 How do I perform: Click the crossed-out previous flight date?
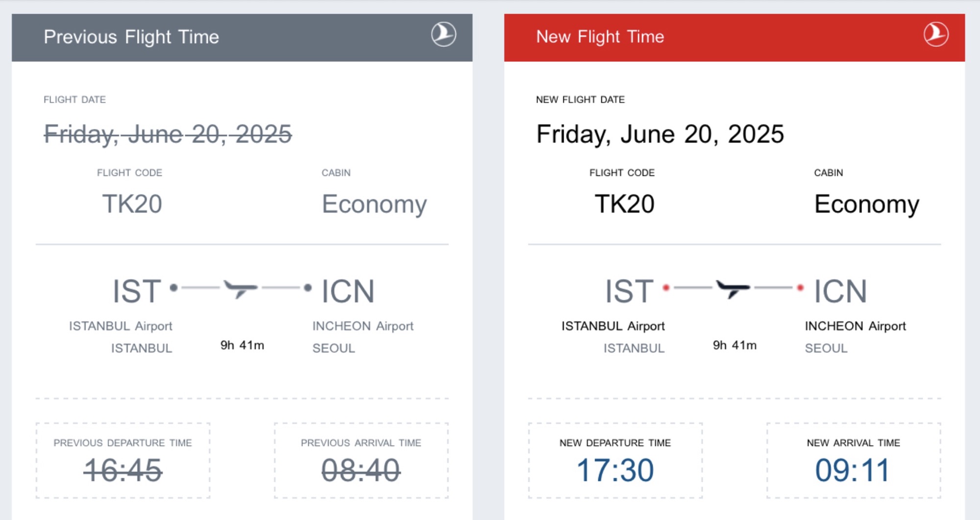168,134
